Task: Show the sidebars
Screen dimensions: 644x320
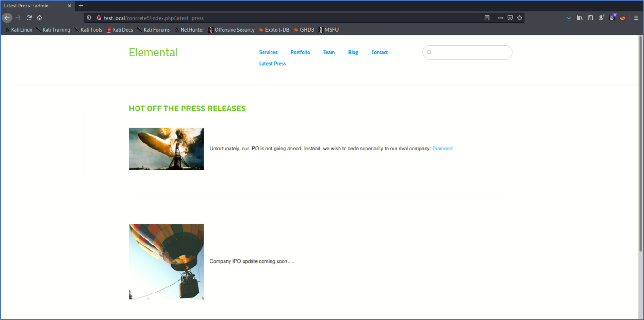Action: tap(590, 18)
